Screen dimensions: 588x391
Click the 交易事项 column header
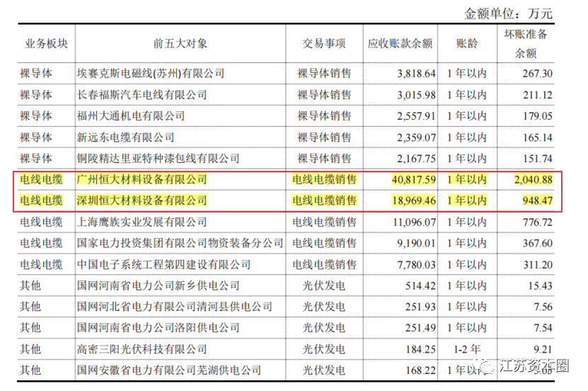point(324,43)
